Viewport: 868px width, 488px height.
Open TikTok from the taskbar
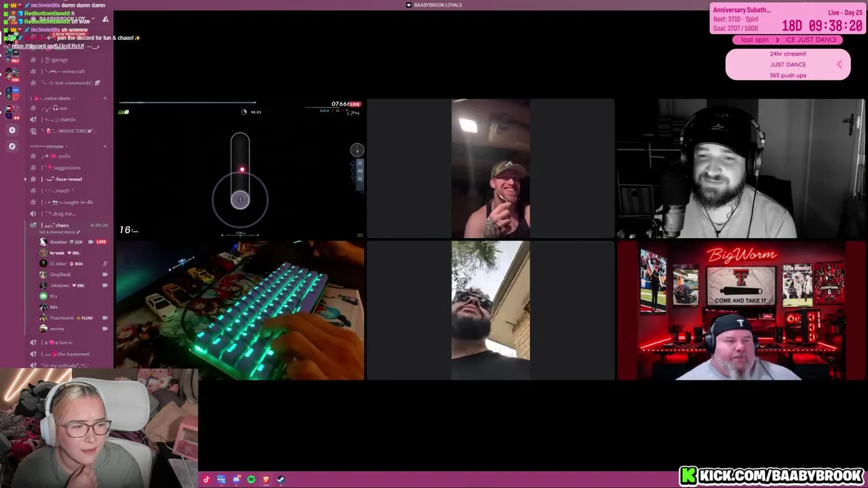pyautogui.click(x=206, y=480)
